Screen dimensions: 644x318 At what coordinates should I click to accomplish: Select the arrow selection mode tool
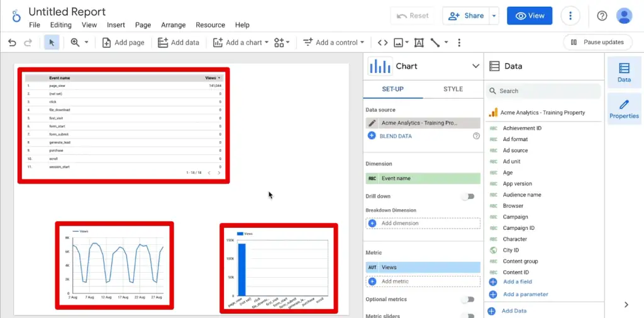(52, 42)
